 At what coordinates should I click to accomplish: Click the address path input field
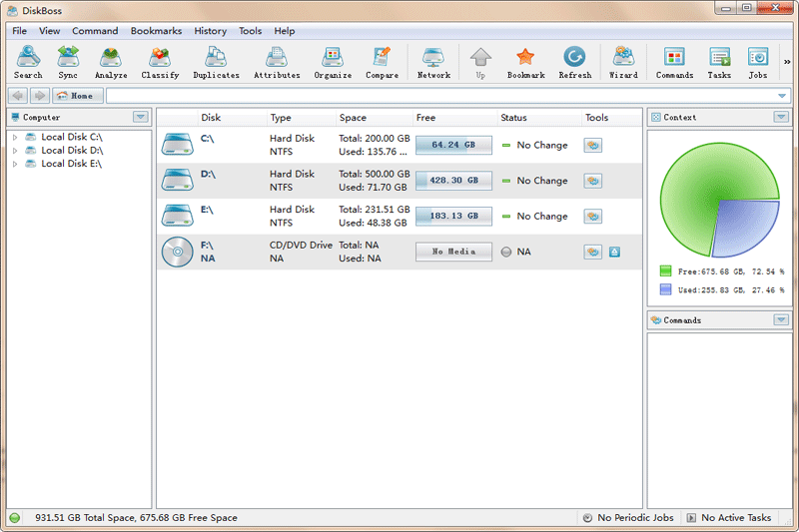pos(439,96)
